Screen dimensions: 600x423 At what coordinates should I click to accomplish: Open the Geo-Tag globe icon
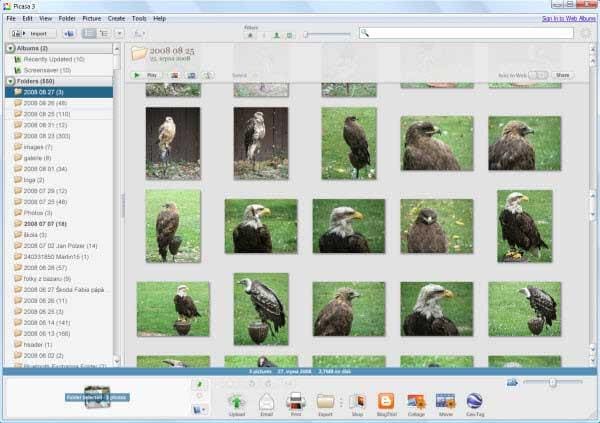pyautogui.click(x=474, y=404)
